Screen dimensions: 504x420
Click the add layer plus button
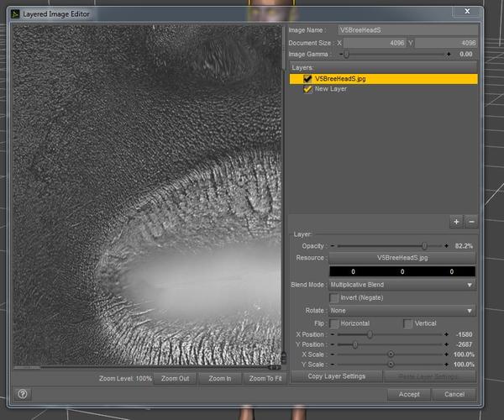(x=456, y=222)
